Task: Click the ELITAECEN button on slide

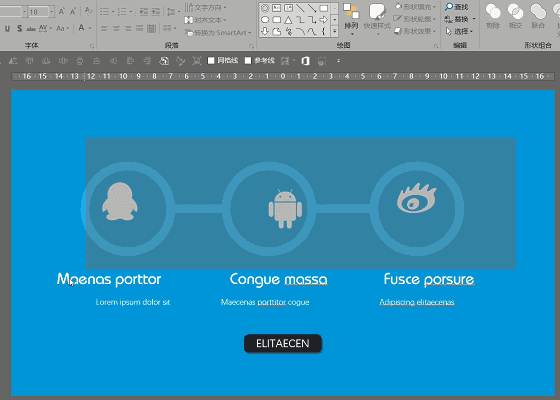Action: pos(283,344)
